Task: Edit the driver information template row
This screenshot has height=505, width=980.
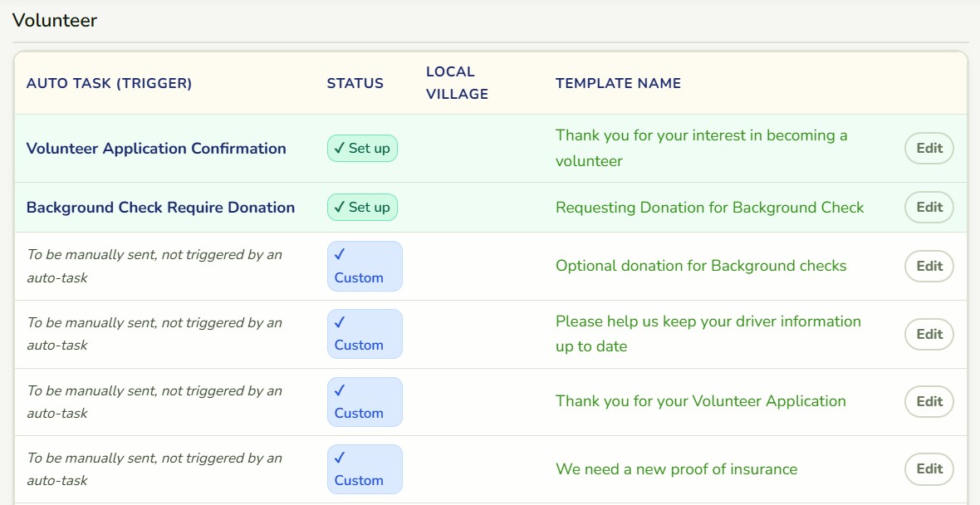Action: coord(929,335)
